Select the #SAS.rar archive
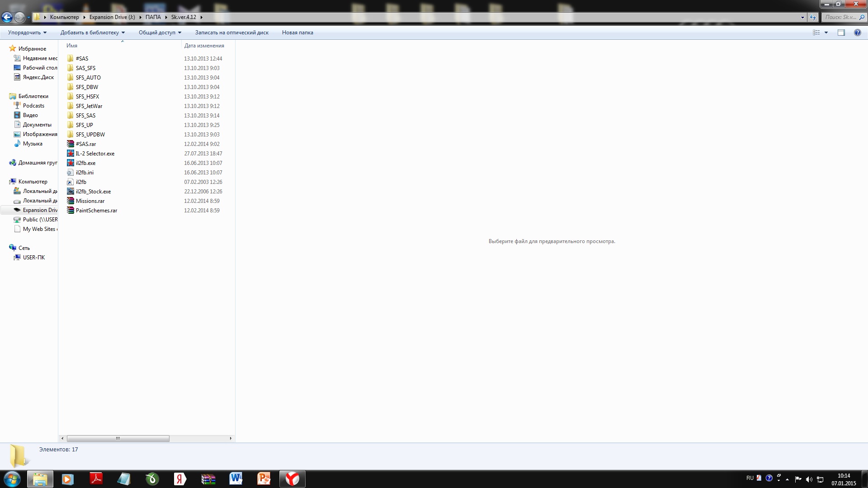The image size is (868, 488). (85, 144)
